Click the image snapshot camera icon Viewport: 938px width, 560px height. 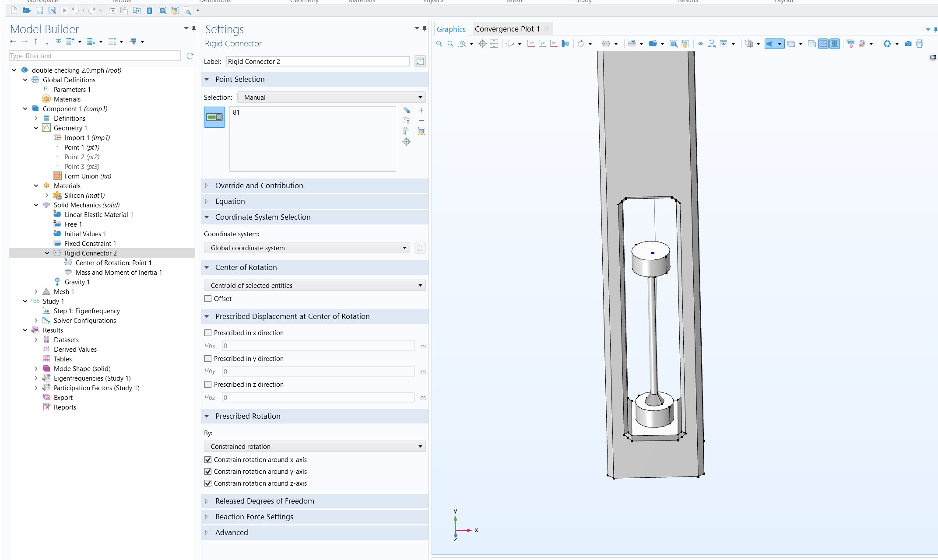tap(908, 44)
